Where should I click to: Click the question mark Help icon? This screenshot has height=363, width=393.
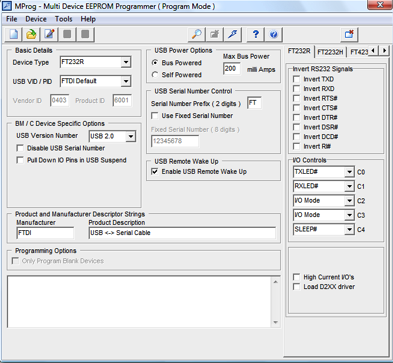point(256,34)
